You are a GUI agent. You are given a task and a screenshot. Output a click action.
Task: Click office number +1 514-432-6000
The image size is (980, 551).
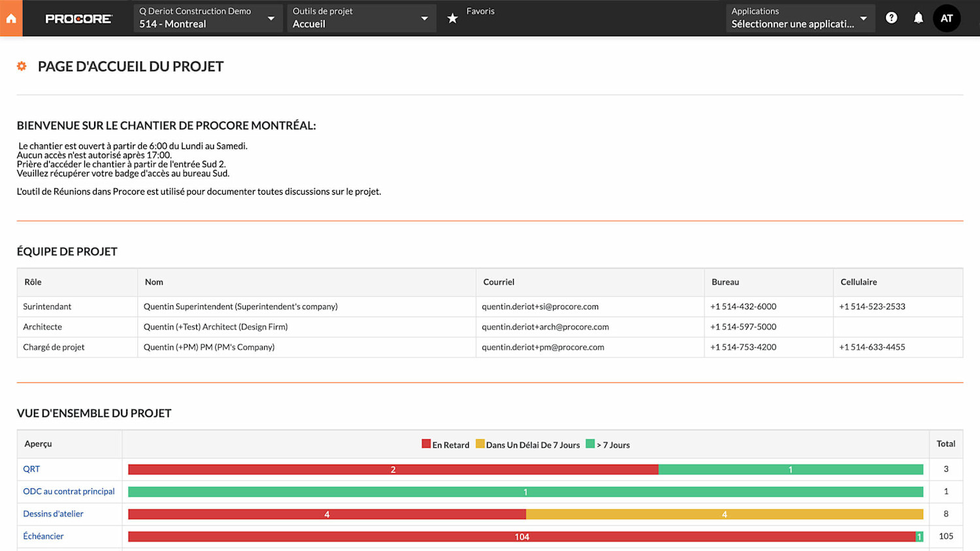[743, 307]
